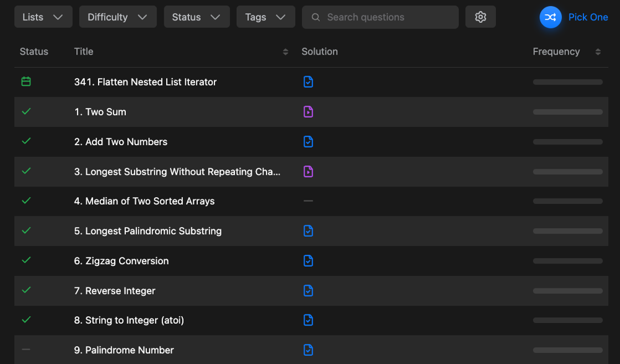Expand the Difficulty filter dropdown
The height and width of the screenshot is (364, 620).
[x=118, y=17]
